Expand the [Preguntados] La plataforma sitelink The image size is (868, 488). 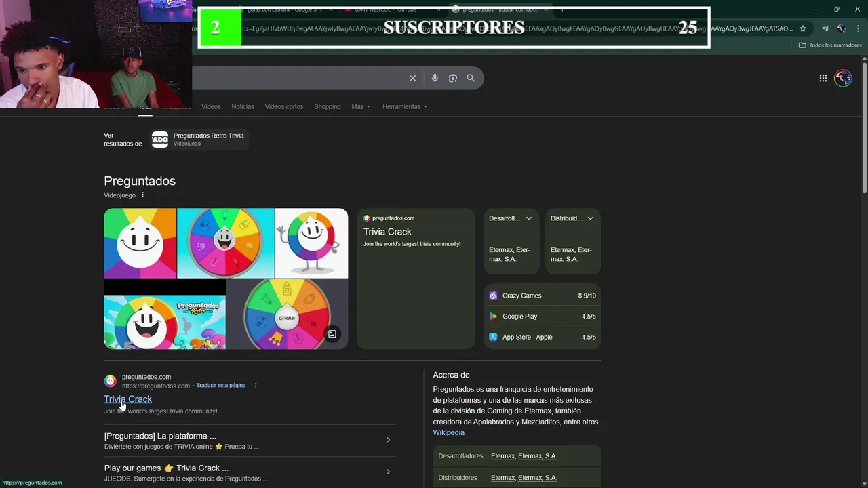tap(250, 441)
